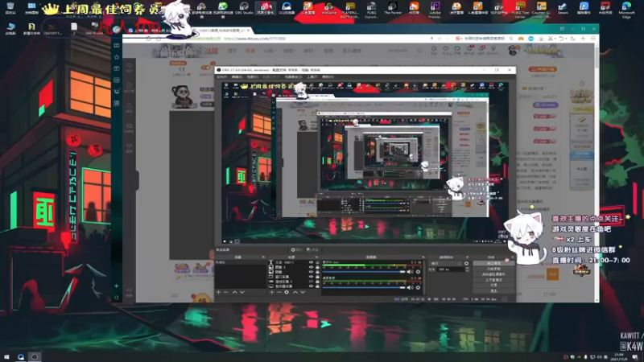This screenshot has height=362, width=644.
Task: Open browser scissors screenshot tool
Action: click(x=551, y=38)
